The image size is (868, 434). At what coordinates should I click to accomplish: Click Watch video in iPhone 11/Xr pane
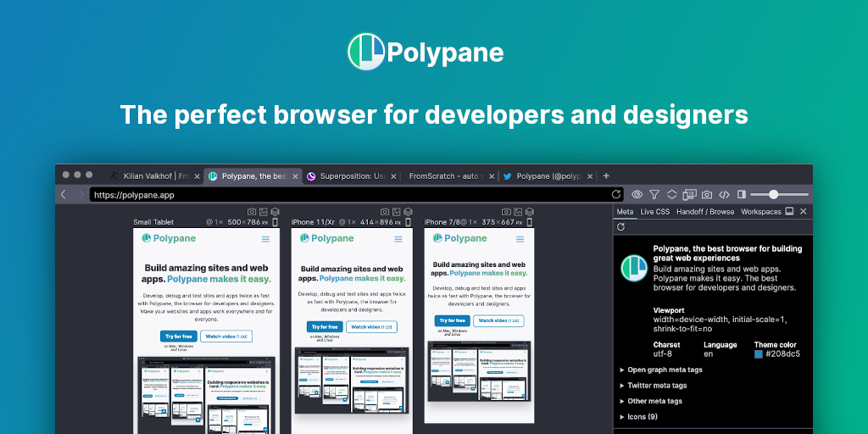tap(371, 326)
